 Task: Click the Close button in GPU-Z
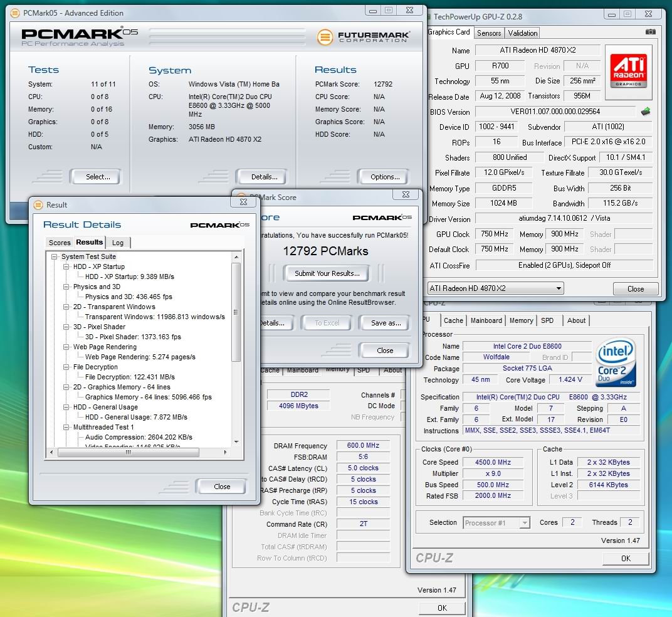pos(636,288)
